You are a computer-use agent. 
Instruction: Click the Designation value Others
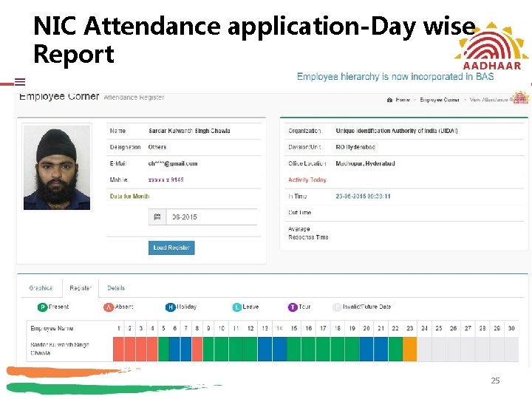coord(157,147)
